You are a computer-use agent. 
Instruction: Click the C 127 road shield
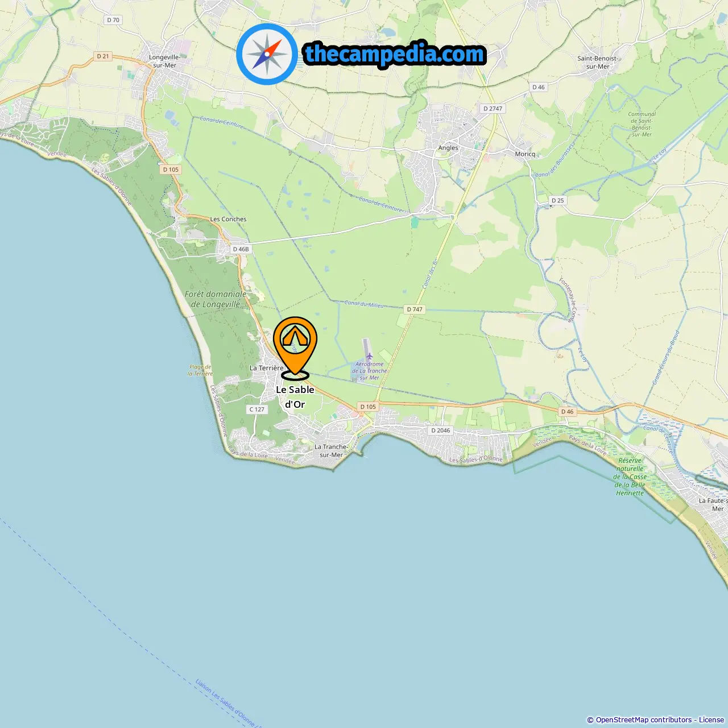click(x=257, y=409)
